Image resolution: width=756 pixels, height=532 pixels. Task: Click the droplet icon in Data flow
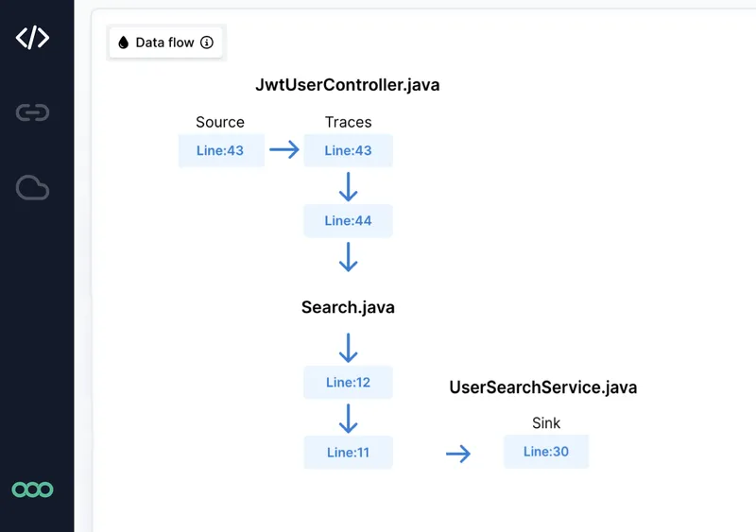tap(123, 43)
